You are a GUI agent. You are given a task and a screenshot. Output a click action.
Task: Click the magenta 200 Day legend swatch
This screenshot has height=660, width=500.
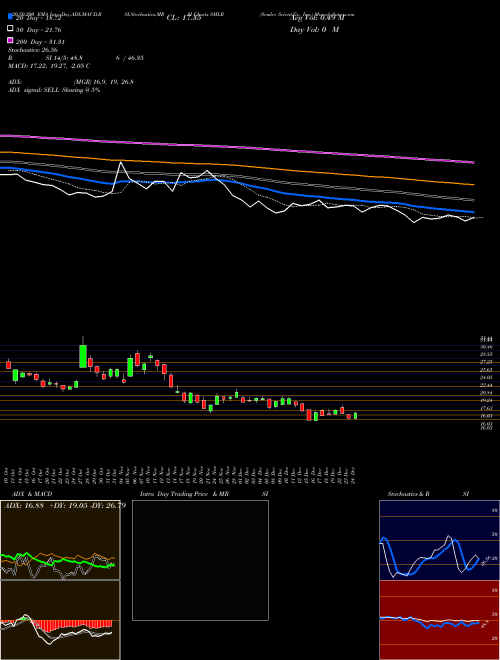click(10, 40)
